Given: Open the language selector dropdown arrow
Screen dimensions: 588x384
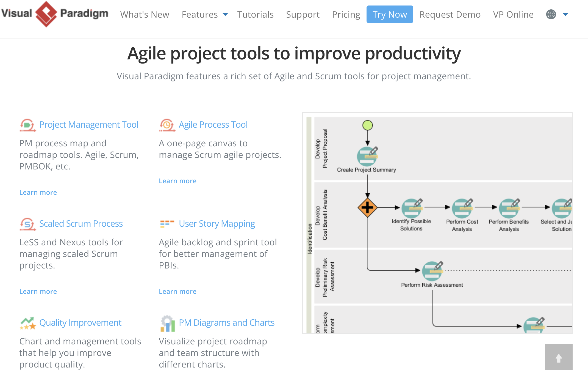Looking at the screenshot, I should coord(565,14).
